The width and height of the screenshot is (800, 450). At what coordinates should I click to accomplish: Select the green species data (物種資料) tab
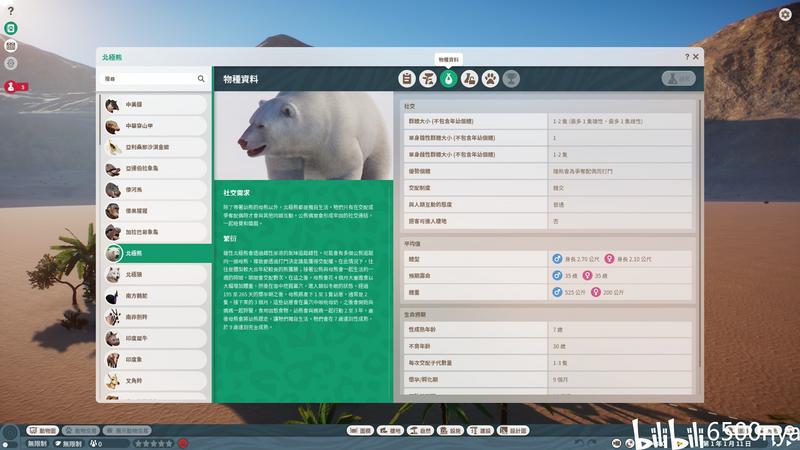click(448, 79)
